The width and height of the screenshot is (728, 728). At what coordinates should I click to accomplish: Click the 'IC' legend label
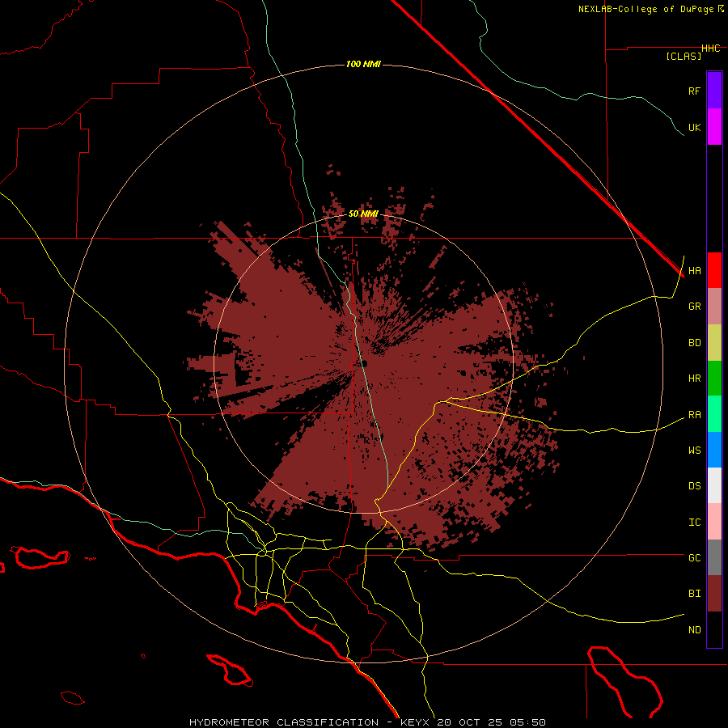coord(694,523)
